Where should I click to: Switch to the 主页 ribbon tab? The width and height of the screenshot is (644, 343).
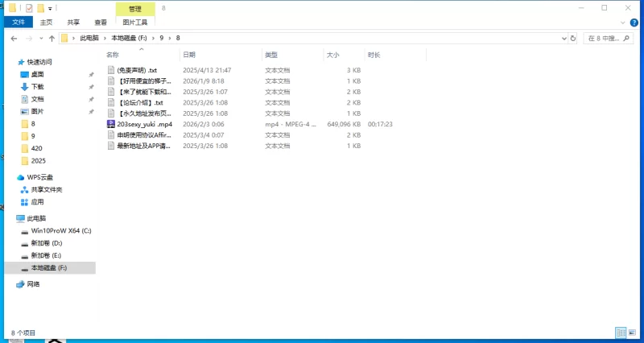46,23
